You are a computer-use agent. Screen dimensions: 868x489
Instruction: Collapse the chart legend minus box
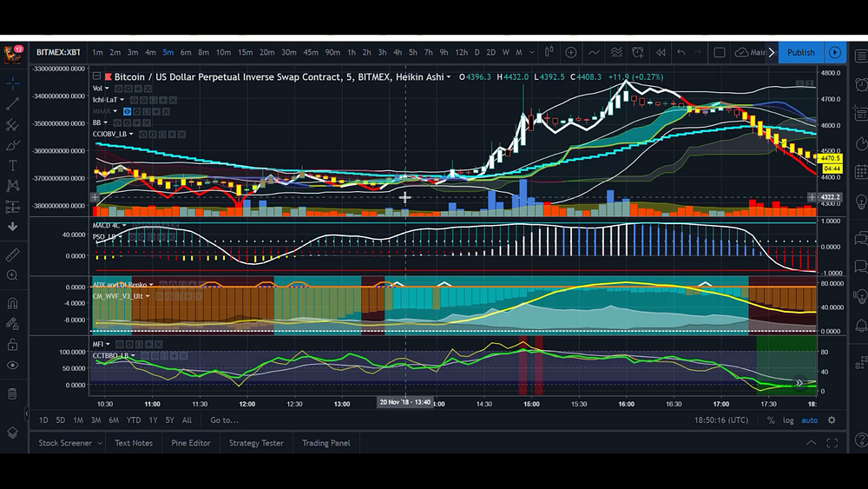click(97, 76)
